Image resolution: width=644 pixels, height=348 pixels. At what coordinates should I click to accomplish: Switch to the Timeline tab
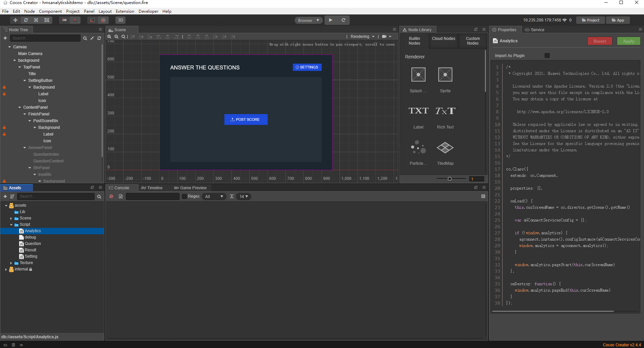pyautogui.click(x=152, y=188)
